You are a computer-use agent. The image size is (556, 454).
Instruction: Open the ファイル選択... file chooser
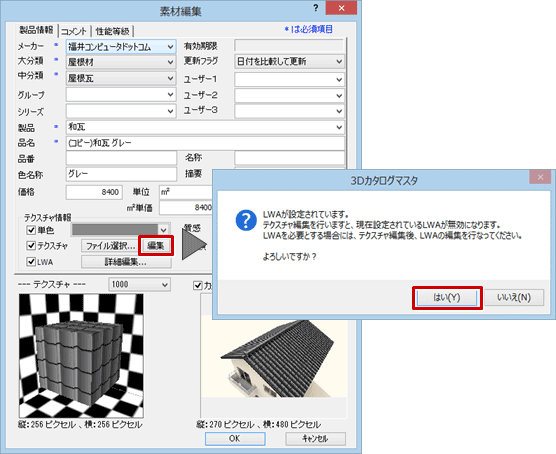click(110, 245)
